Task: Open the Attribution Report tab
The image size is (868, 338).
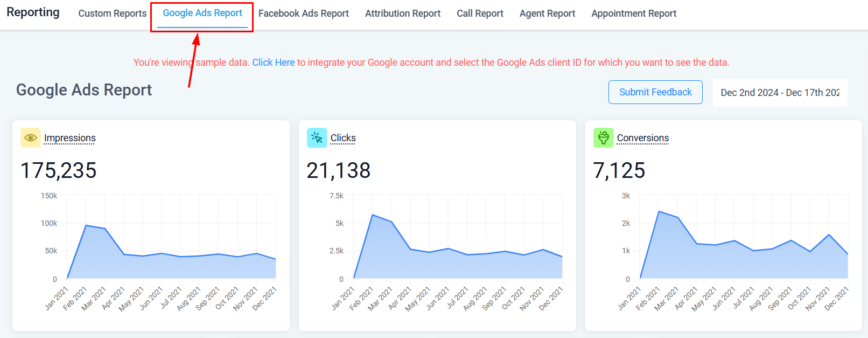Action: 402,13
